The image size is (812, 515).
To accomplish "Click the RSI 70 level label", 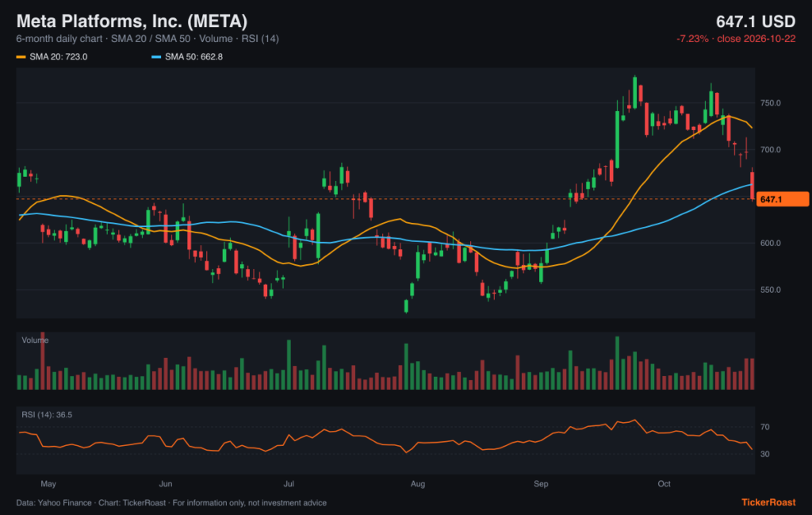I will click(765, 428).
